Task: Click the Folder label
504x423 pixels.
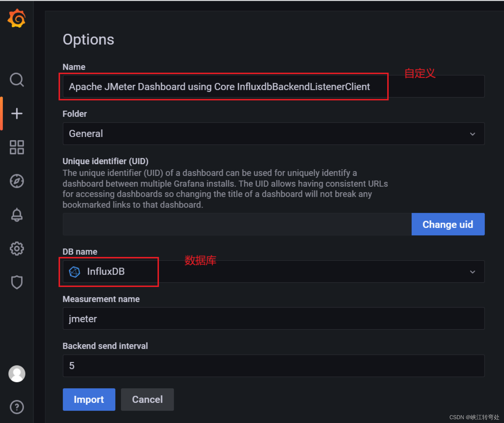Action: point(75,114)
